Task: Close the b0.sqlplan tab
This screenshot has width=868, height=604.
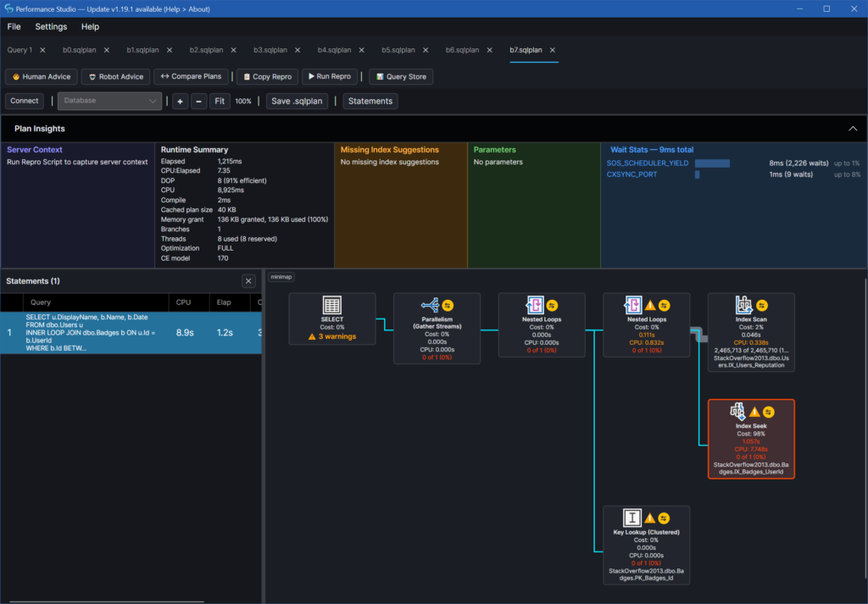Action: (106, 50)
